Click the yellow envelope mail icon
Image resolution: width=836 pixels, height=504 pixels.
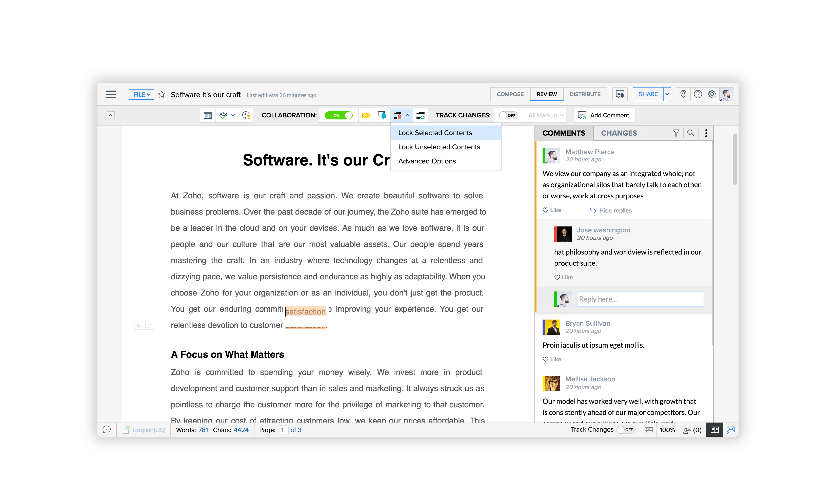(x=366, y=115)
